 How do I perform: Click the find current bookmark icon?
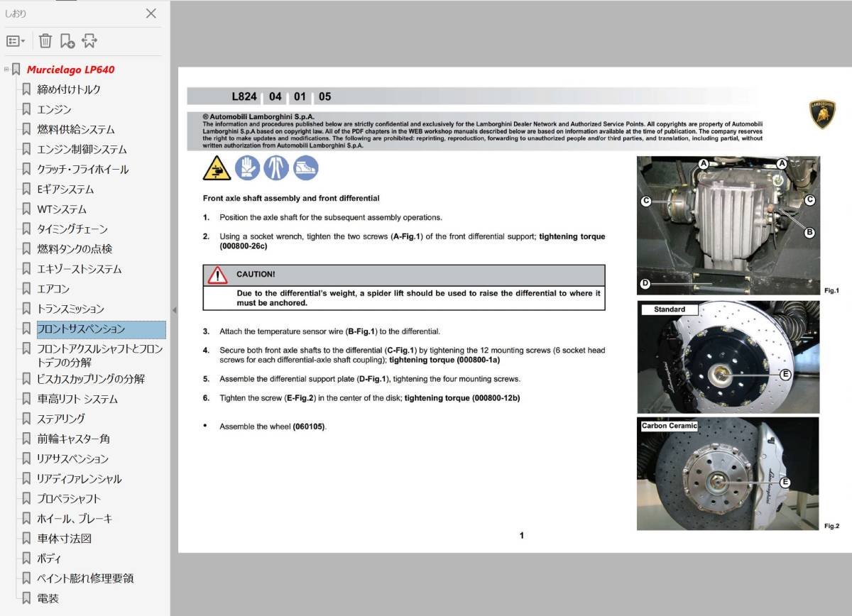click(x=89, y=41)
